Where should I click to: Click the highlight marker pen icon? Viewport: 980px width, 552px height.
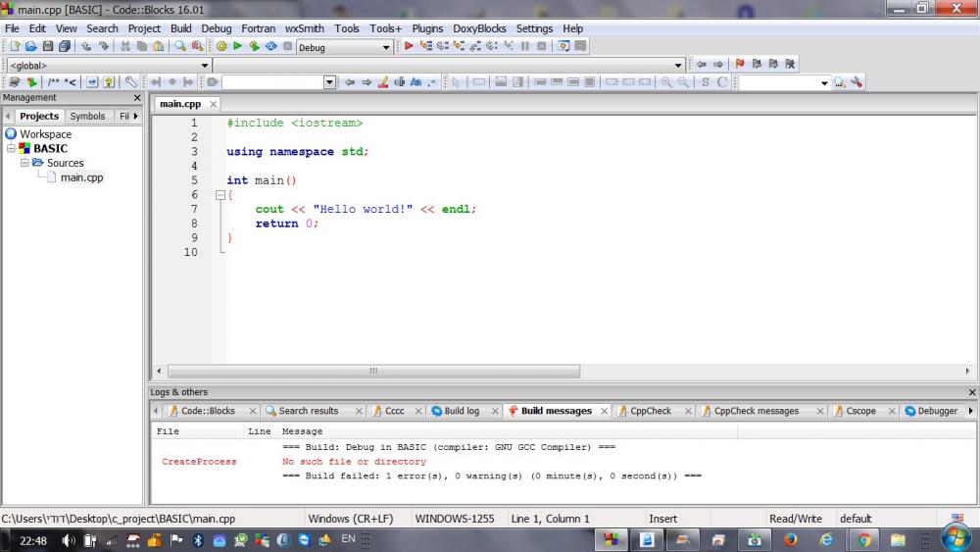(383, 82)
